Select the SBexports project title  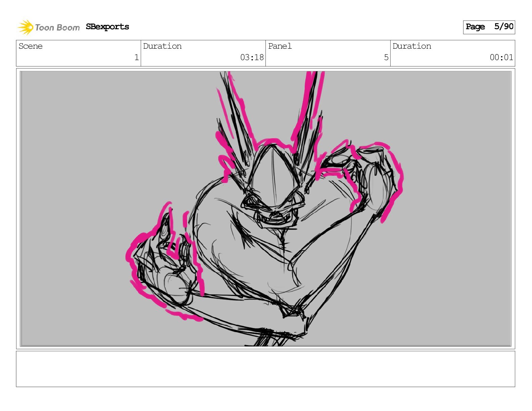(107, 27)
